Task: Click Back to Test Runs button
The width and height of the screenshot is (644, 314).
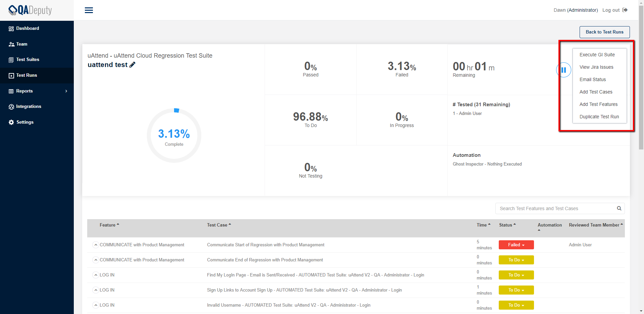Action: tap(604, 32)
